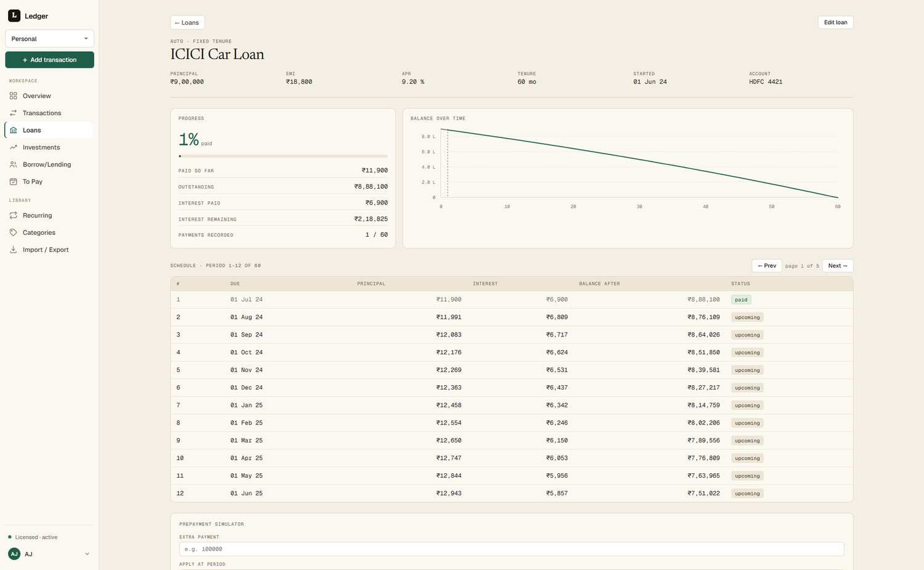Click the Edit loan button

coord(835,23)
